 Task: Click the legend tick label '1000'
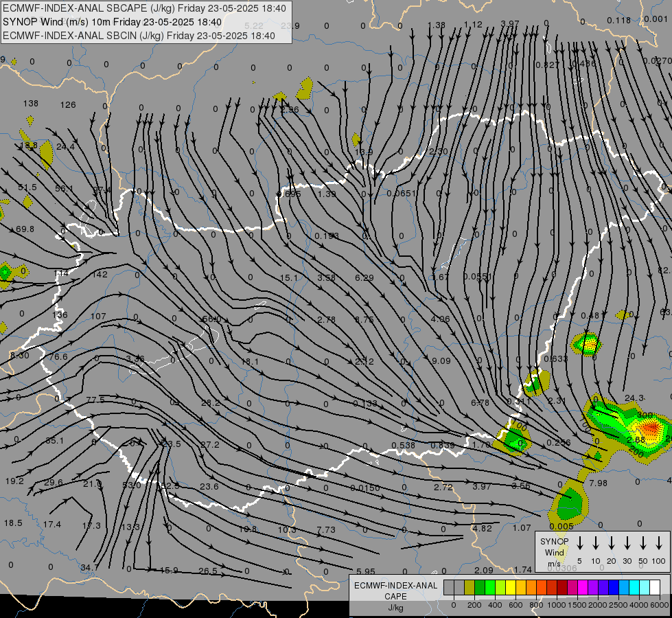click(x=556, y=605)
